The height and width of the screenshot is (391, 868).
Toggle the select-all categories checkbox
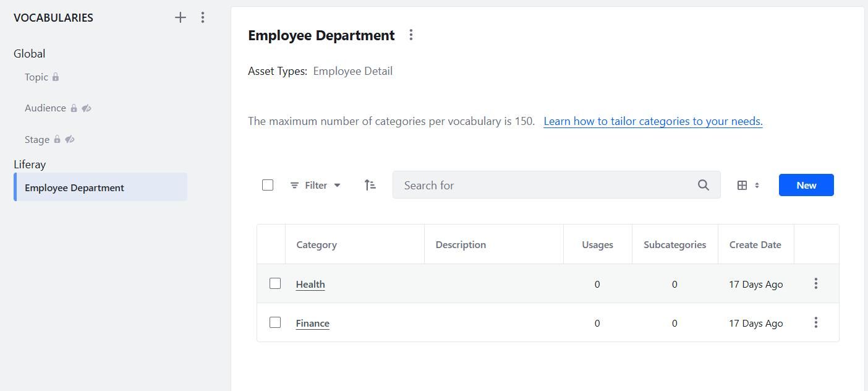point(268,185)
